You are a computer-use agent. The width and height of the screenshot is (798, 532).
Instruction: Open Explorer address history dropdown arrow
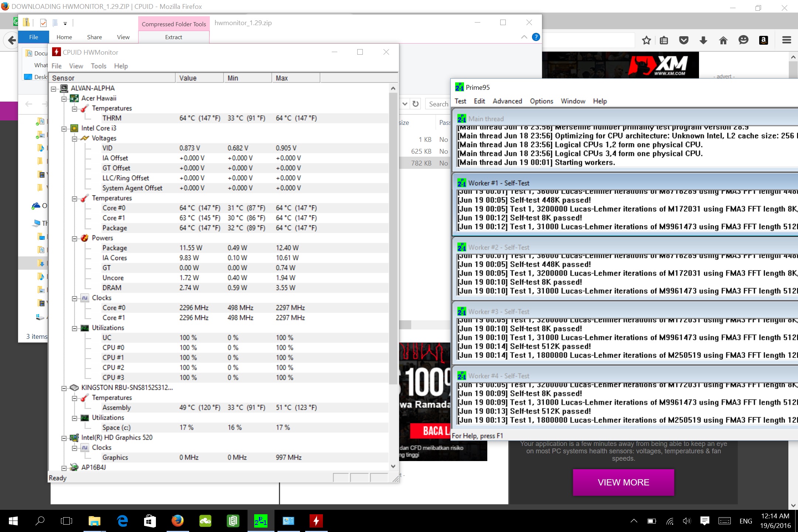point(405,104)
